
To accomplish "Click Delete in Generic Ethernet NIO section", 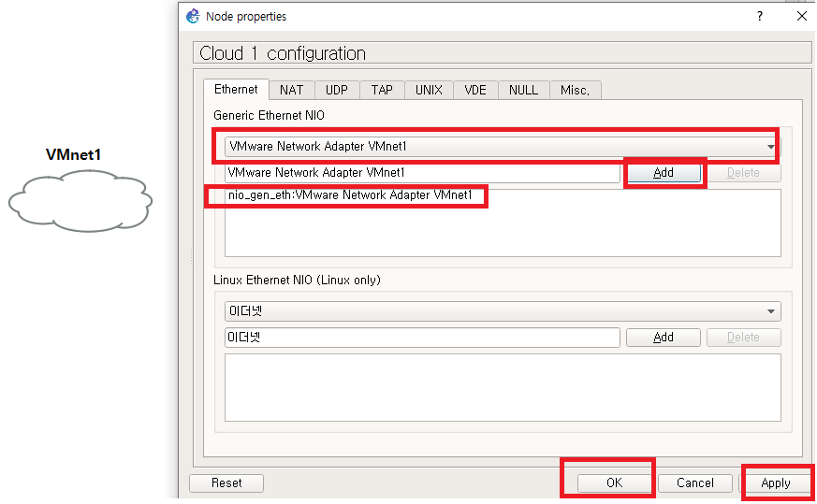I will pyautogui.click(x=743, y=172).
